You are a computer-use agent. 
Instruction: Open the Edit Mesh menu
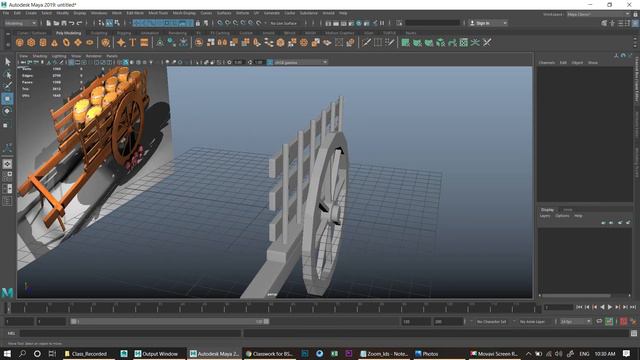click(135, 13)
